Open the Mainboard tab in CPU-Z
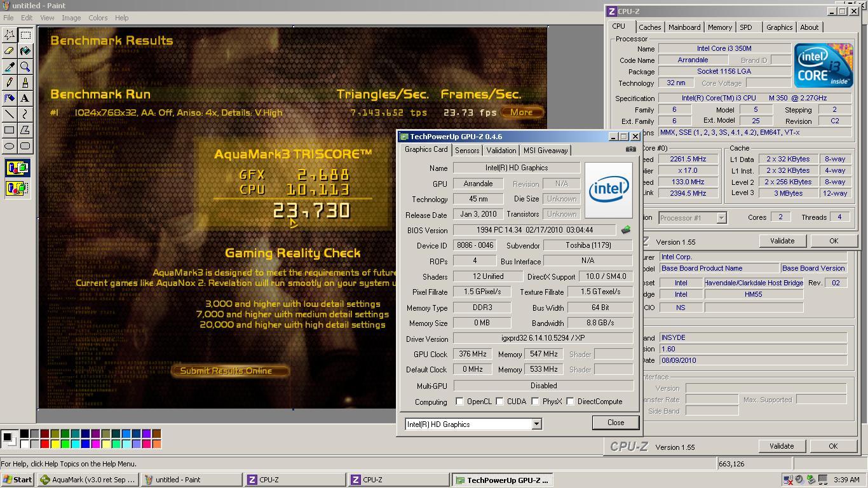 (x=684, y=27)
